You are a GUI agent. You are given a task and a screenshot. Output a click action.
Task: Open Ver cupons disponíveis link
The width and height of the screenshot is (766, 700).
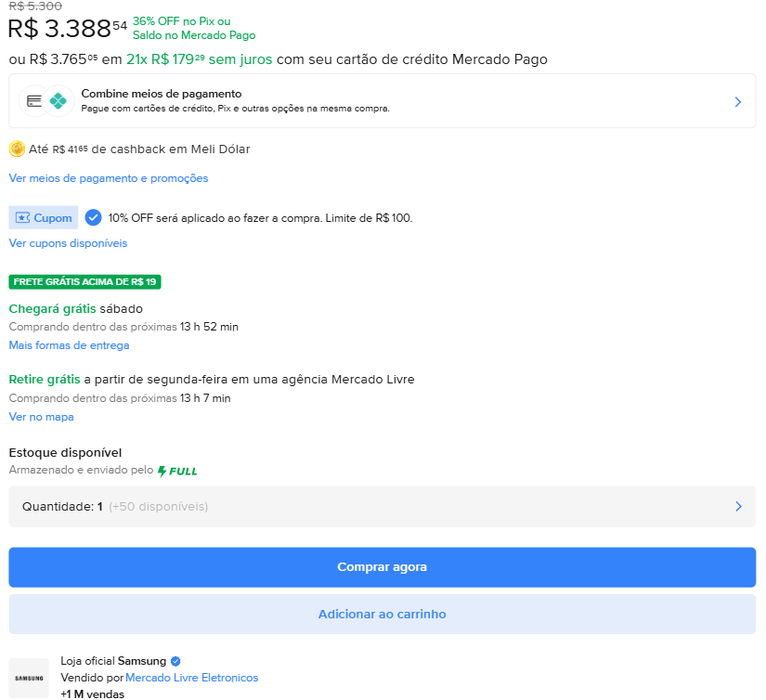(68, 243)
